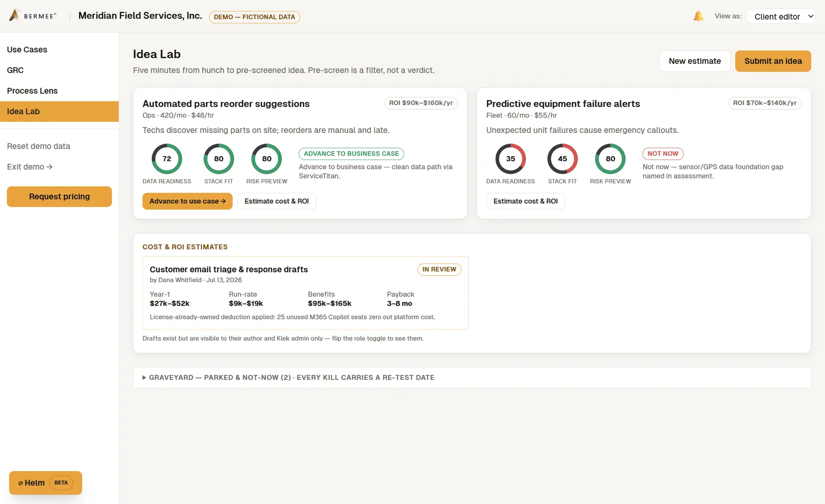Click Submit an idea button

point(773,61)
